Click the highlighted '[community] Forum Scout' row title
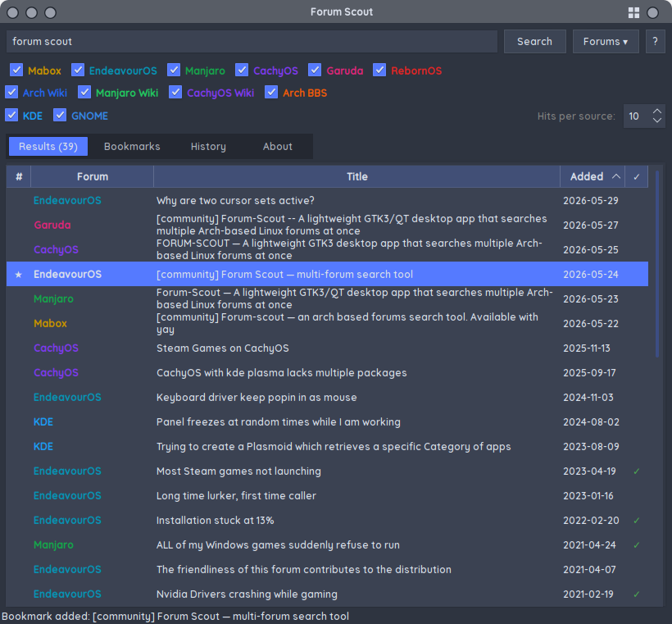The height and width of the screenshot is (624, 672). (x=284, y=275)
